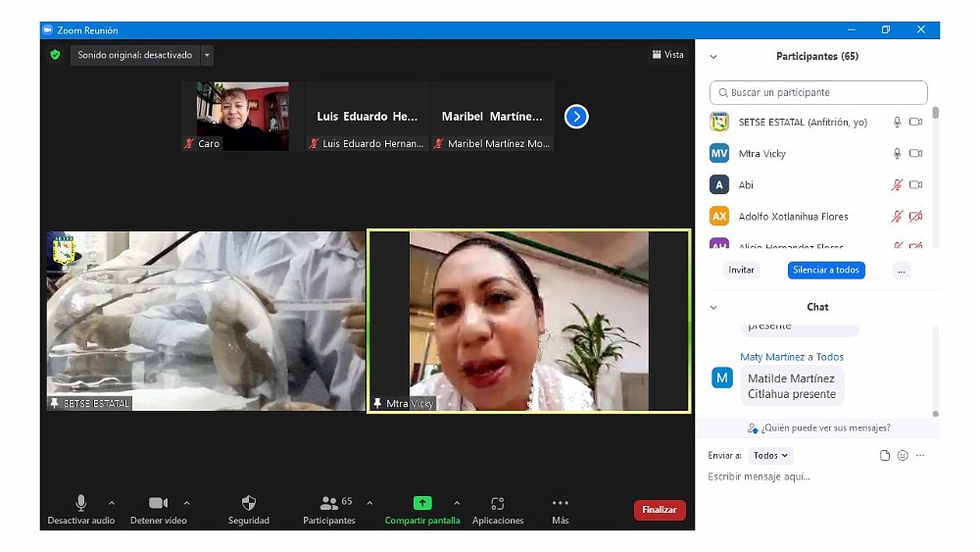Toggle Desactivar audio microphone
This screenshot has width=980, height=552.
coord(81,503)
